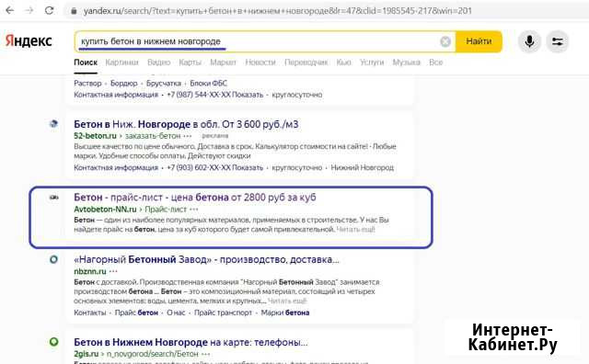Click the n_novgorod/search/Бетон breadcrumb
Screen dimensions: 589x364
point(152,354)
